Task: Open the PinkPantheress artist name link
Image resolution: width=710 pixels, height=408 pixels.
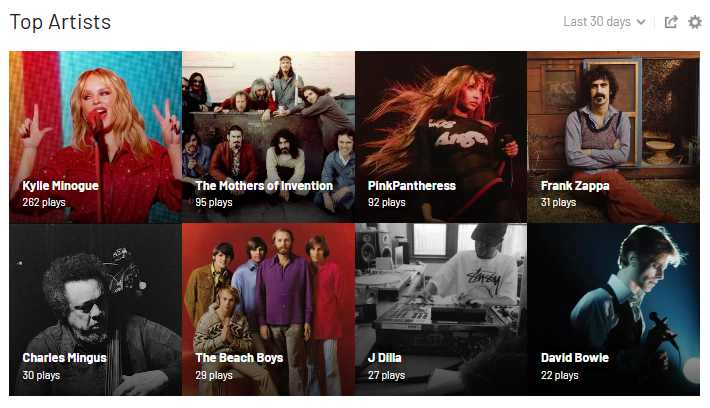Action: point(412,186)
